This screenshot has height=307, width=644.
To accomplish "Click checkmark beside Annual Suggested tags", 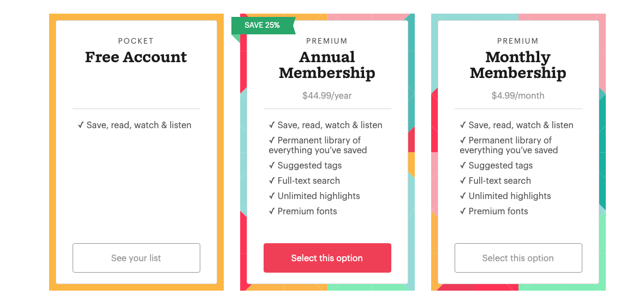I will (x=272, y=165).
